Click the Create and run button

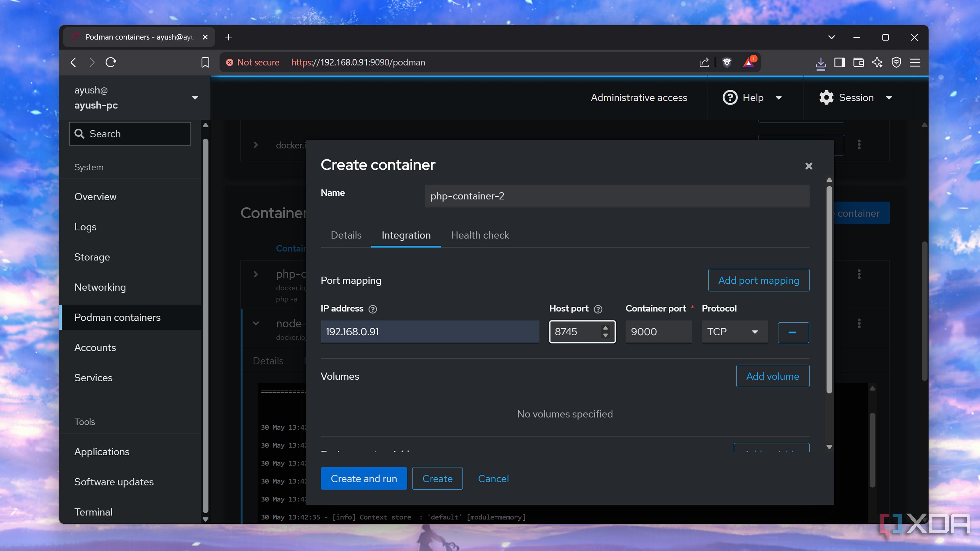click(x=363, y=478)
